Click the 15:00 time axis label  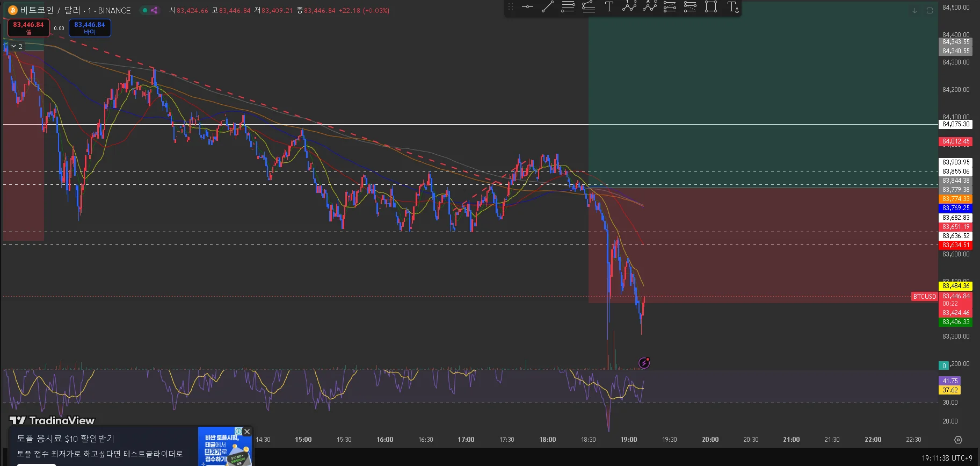[303, 440]
